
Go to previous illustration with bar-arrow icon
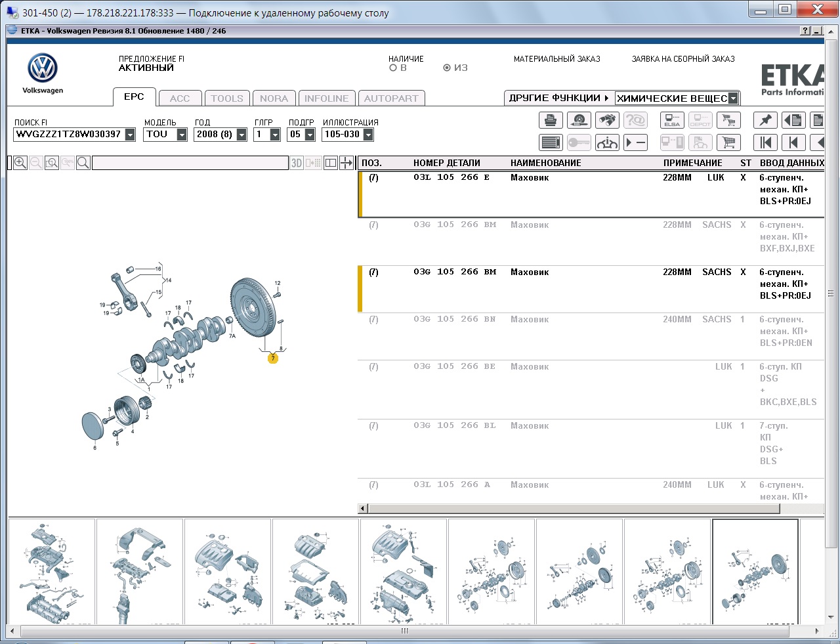[x=793, y=142]
